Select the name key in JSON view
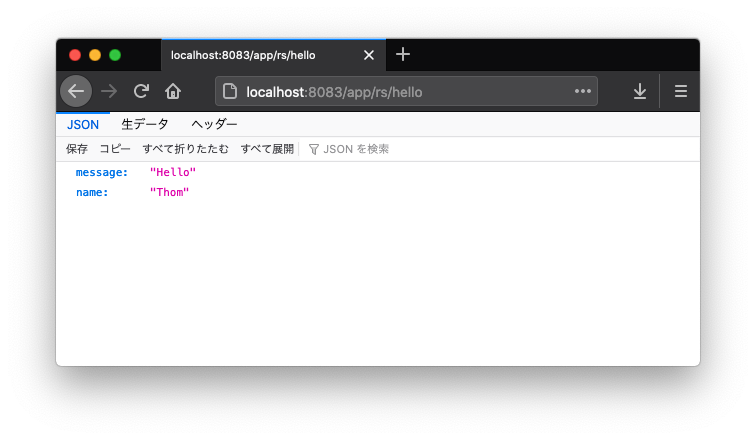 click(92, 192)
